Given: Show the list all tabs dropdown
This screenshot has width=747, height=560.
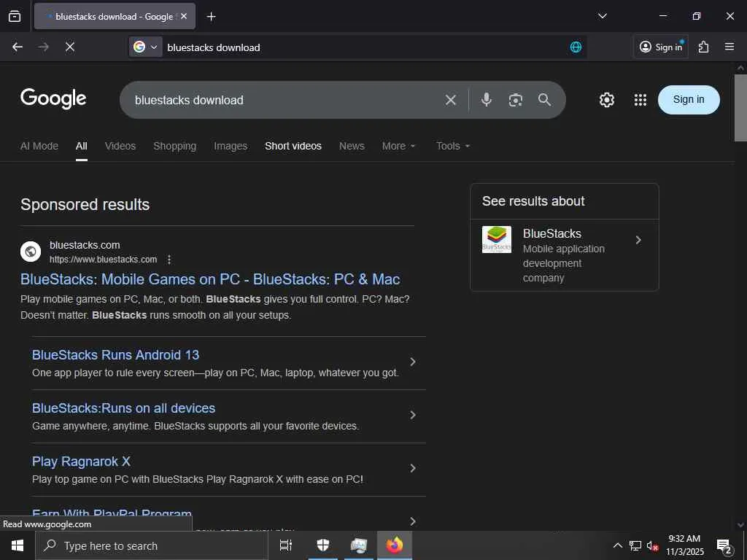Looking at the screenshot, I should [602, 16].
